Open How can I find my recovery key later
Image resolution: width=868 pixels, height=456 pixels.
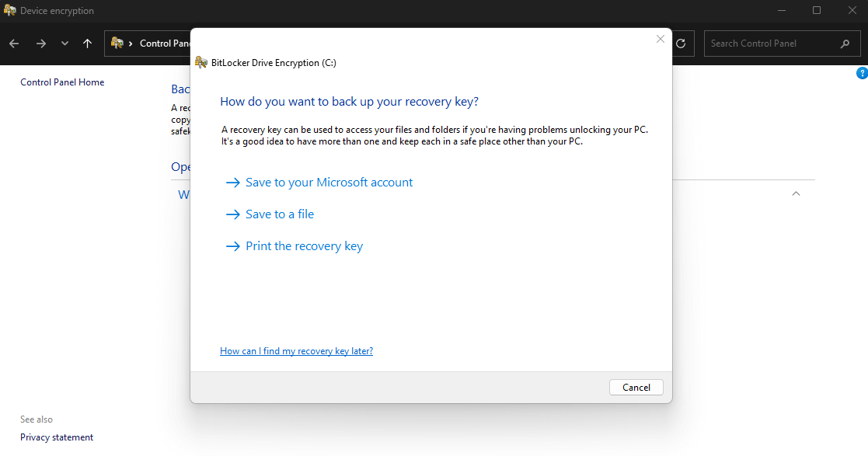[x=296, y=350]
